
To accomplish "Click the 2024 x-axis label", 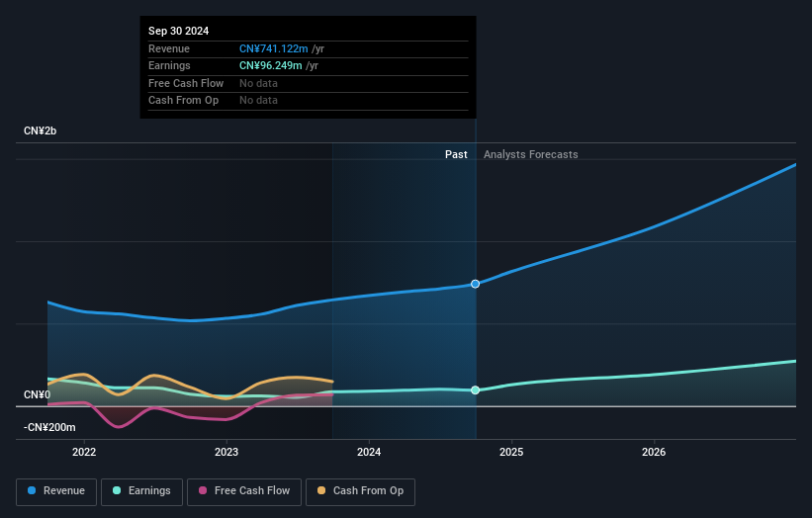I will pyautogui.click(x=369, y=453).
